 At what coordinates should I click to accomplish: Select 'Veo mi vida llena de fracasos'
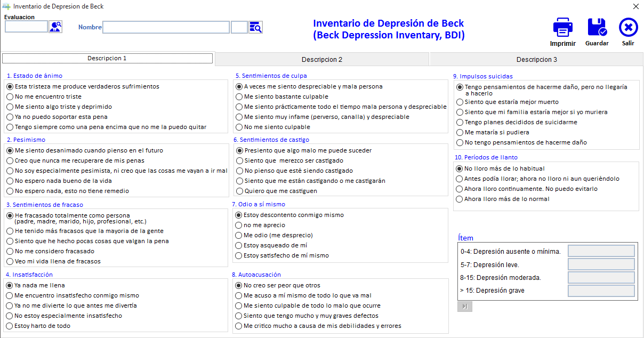[x=53, y=261]
